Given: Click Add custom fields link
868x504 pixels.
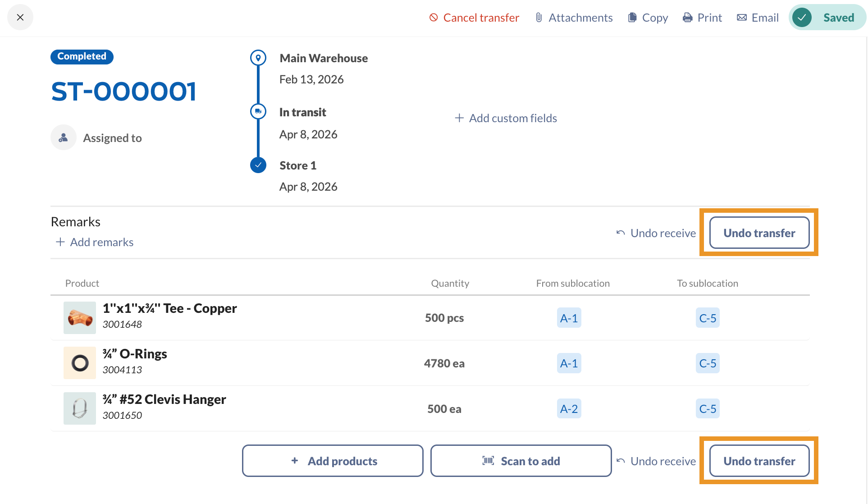Looking at the screenshot, I should (506, 118).
